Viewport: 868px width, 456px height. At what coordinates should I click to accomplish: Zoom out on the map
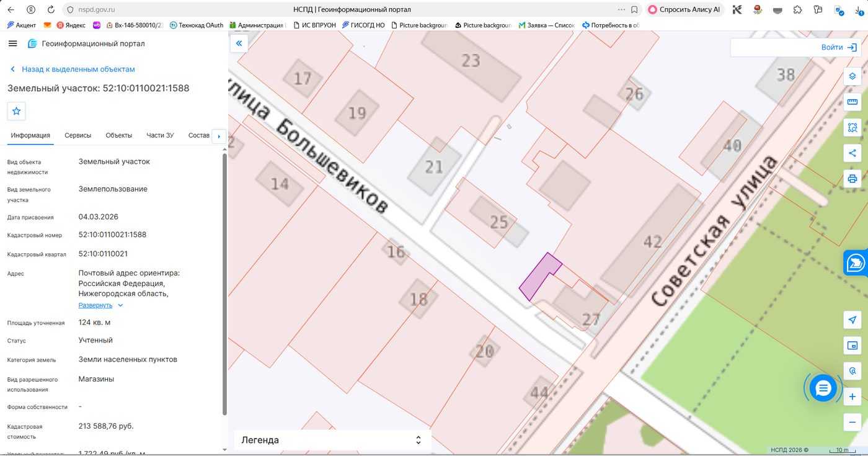(852, 422)
